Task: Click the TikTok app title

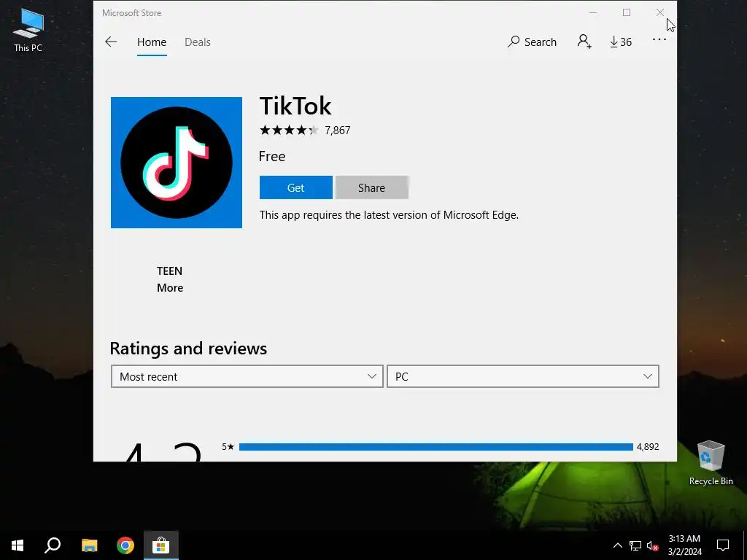Action: click(x=295, y=106)
